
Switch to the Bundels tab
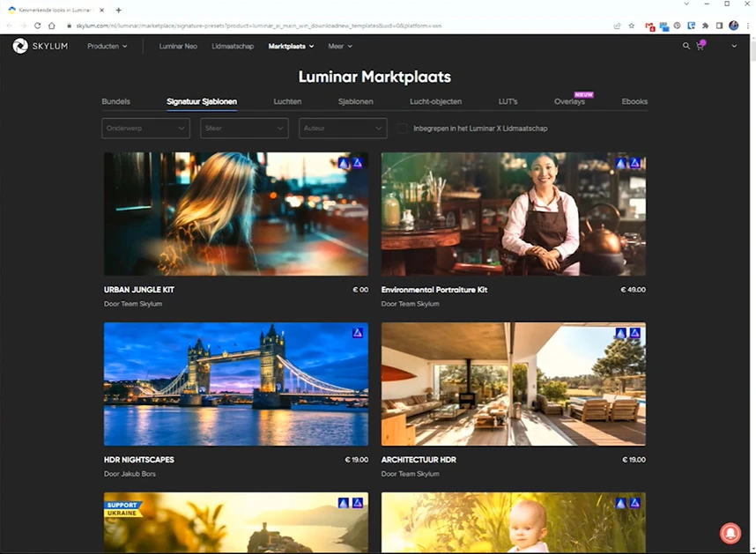pyautogui.click(x=115, y=101)
